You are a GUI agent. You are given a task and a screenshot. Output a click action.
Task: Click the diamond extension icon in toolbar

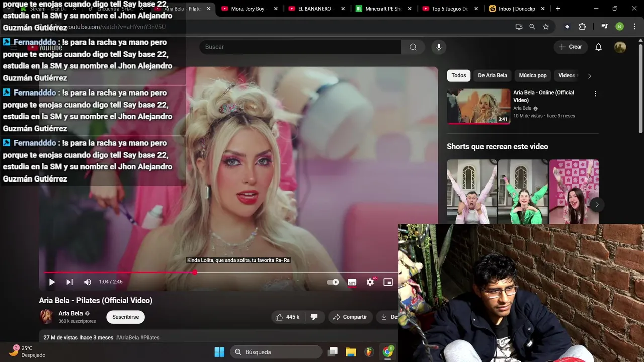point(567,27)
